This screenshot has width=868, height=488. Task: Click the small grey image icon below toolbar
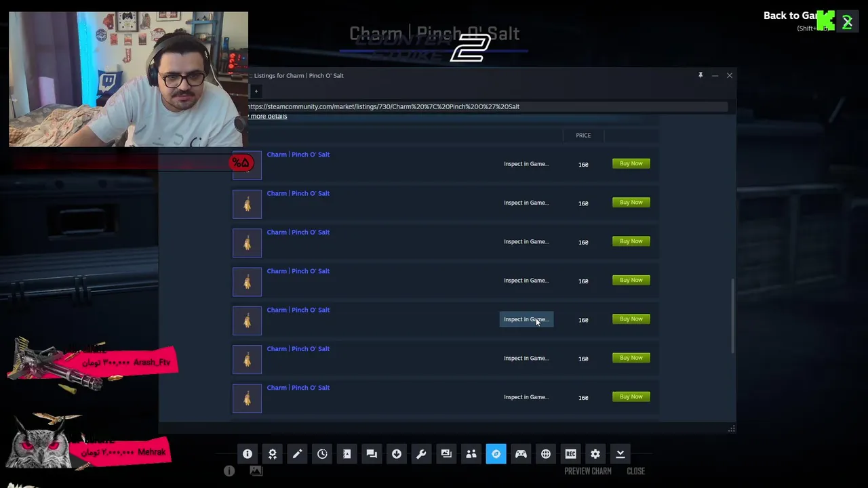click(256, 470)
